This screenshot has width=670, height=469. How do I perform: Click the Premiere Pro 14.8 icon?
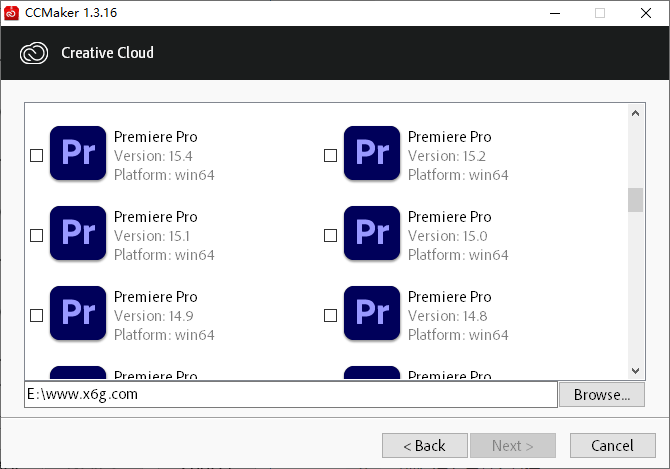(371, 314)
